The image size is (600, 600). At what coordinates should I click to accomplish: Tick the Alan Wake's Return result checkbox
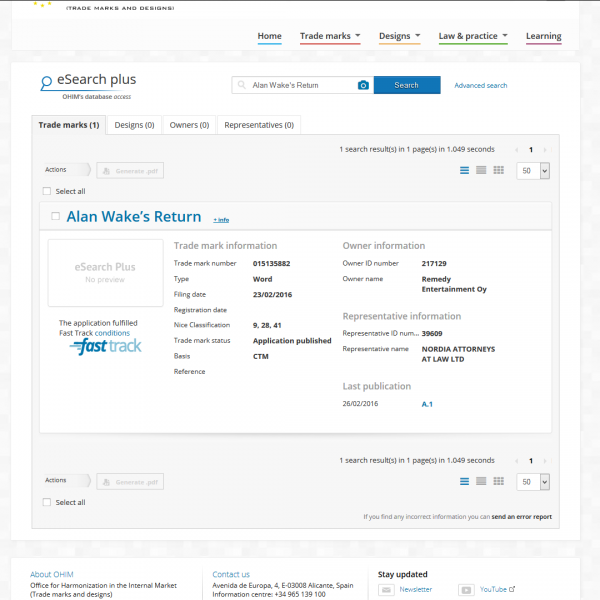tap(55, 216)
